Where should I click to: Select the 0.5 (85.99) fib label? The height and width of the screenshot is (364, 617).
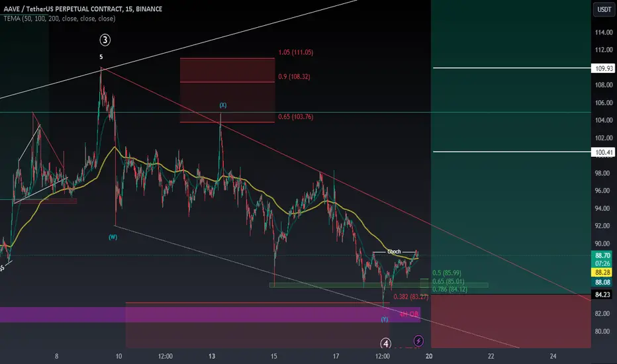(447, 273)
